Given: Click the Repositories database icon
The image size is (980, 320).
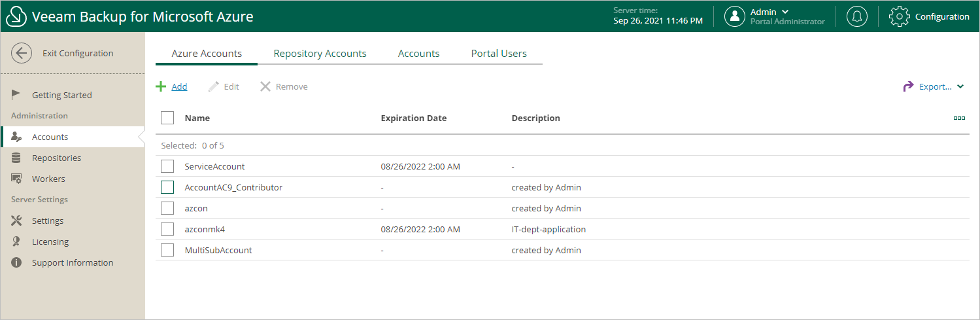Looking at the screenshot, I should coord(16,158).
